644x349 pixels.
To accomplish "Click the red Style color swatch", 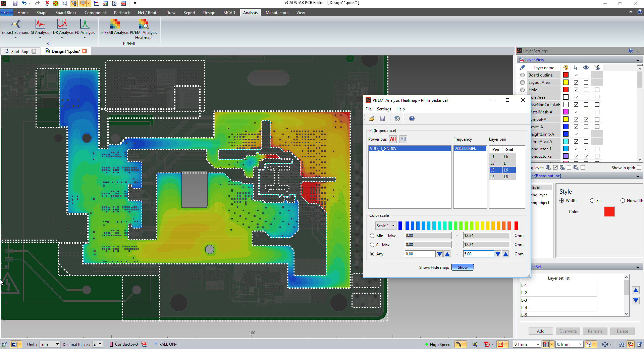I will [x=609, y=212].
